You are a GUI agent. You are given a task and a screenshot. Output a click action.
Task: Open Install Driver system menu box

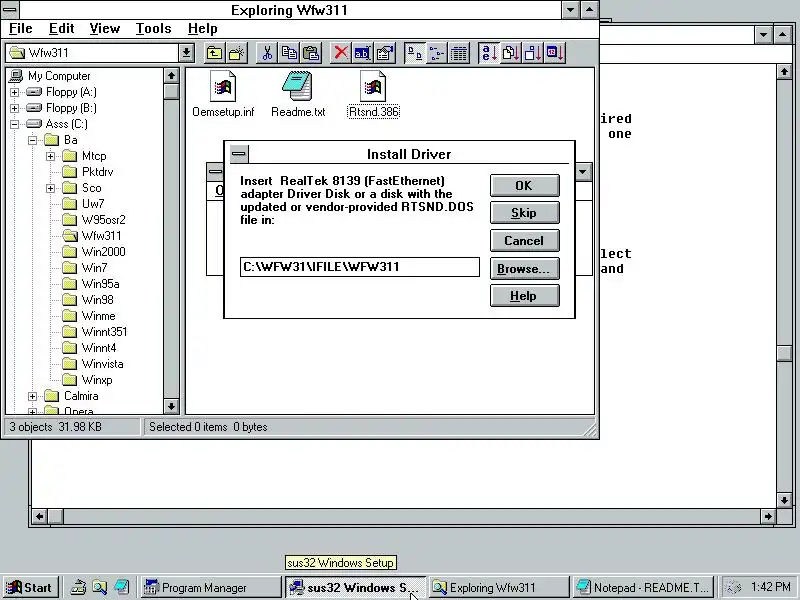[x=239, y=154]
